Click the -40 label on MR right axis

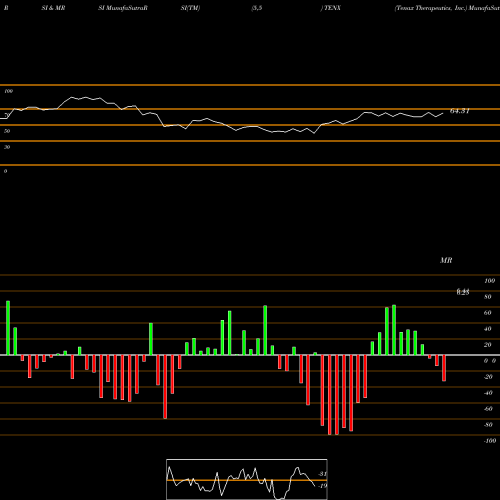click(488, 393)
